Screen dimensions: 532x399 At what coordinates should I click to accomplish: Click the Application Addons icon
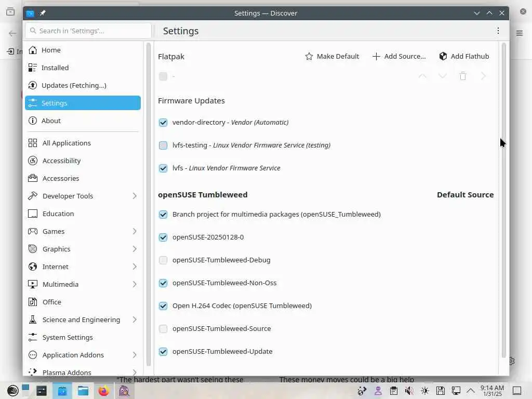tap(33, 354)
